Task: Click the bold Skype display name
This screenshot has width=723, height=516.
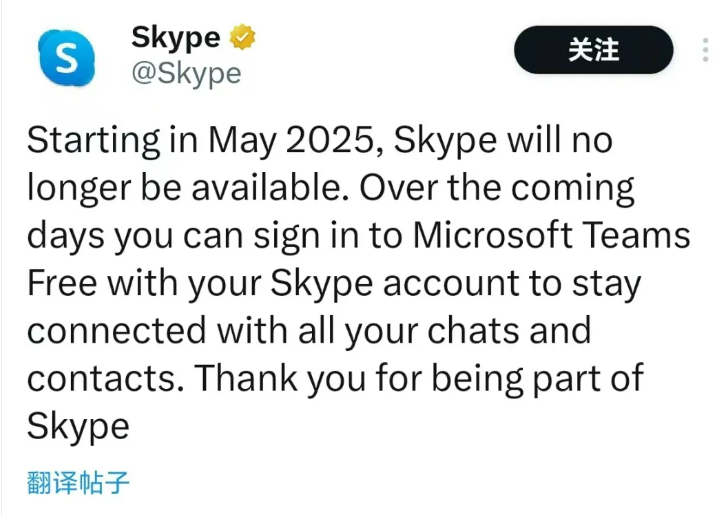Action: (x=176, y=38)
